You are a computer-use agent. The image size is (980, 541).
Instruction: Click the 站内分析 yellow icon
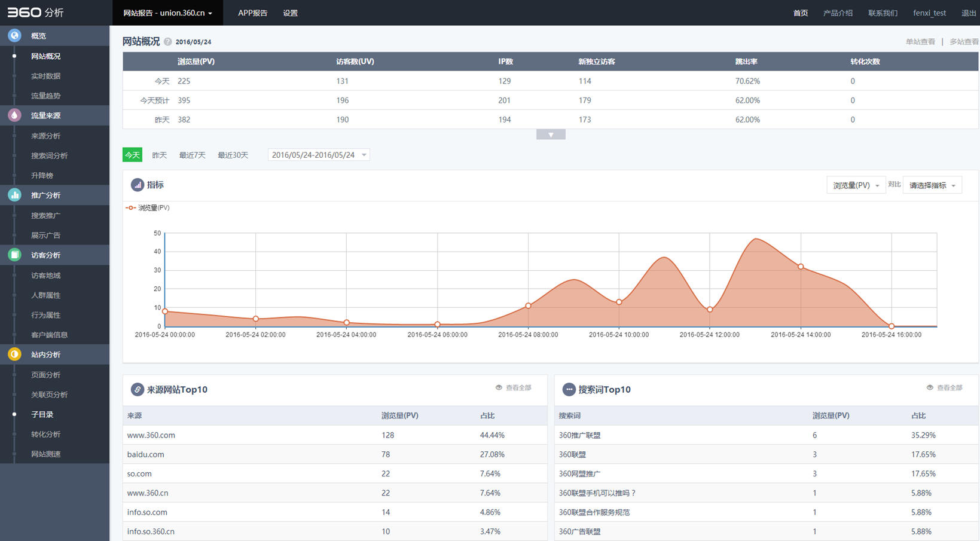pos(14,354)
